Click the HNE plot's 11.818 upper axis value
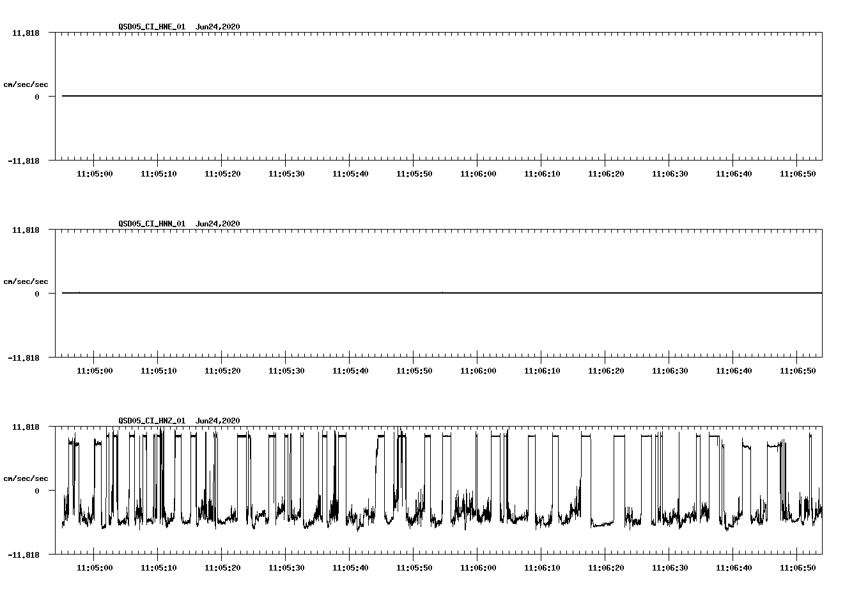 coord(26,33)
